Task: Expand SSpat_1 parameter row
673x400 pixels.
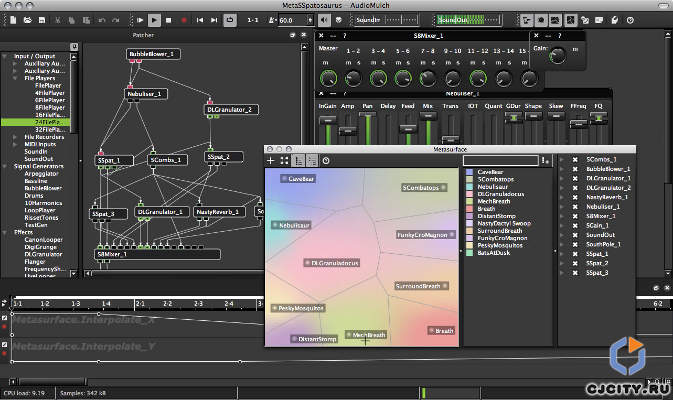Action: pyautogui.click(x=562, y=254)
